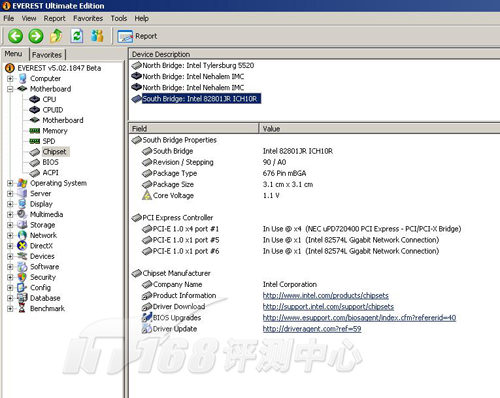This screenshot has width=500, height=398.
Task: Open the Help menu
Action: coord(141,18)
